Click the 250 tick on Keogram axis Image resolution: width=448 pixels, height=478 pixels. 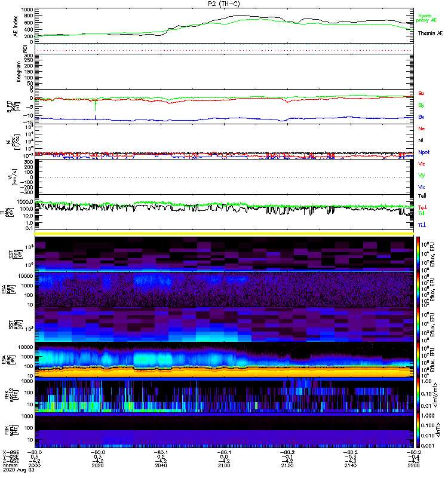coord(29,60)
